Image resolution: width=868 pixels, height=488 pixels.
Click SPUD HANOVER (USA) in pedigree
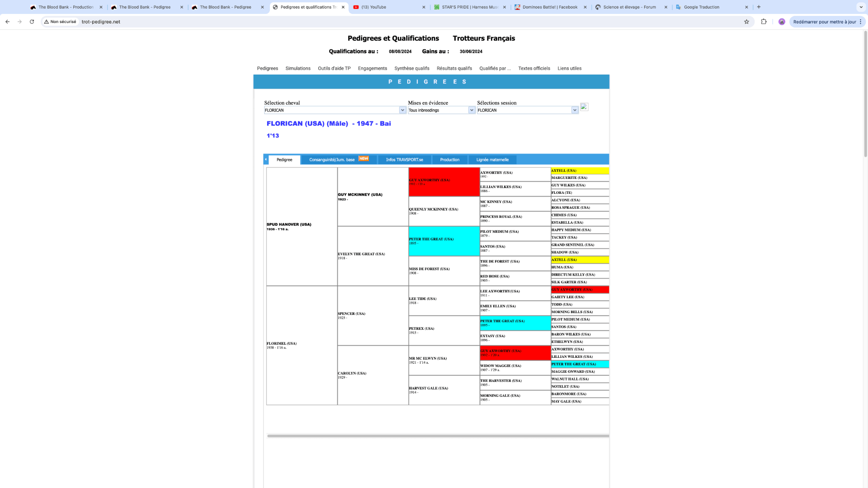[289, 225]
